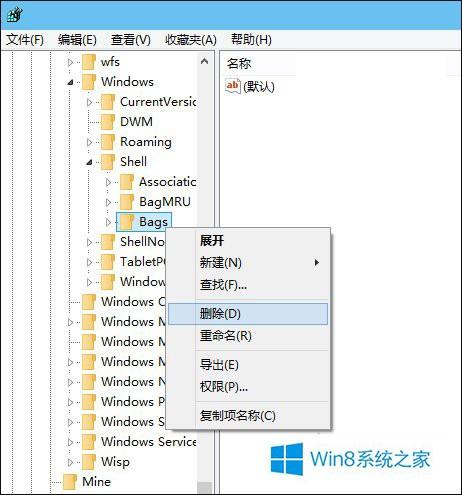
Task: Click the (默认) string value icon
Action: coord(233,87)
